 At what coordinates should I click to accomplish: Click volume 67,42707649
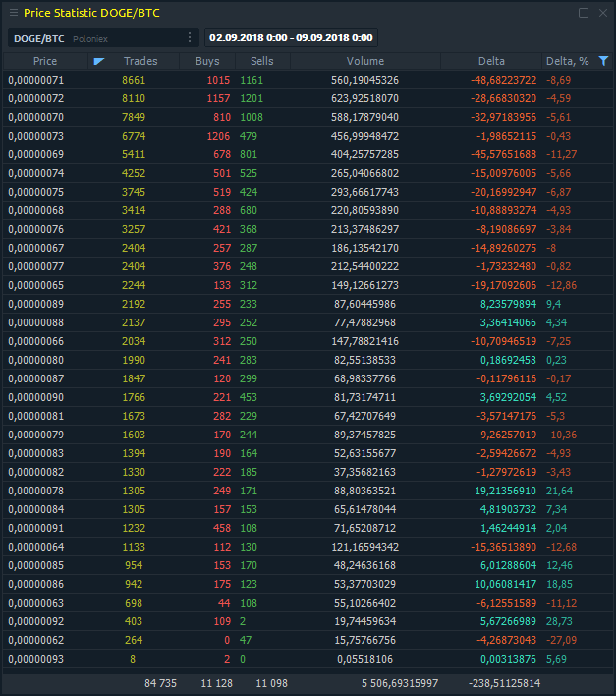point(364,416)
